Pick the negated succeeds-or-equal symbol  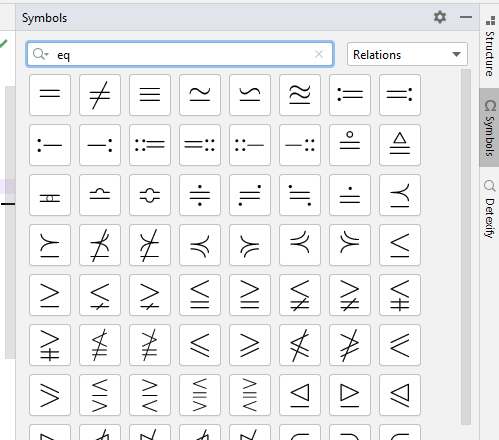150,245
